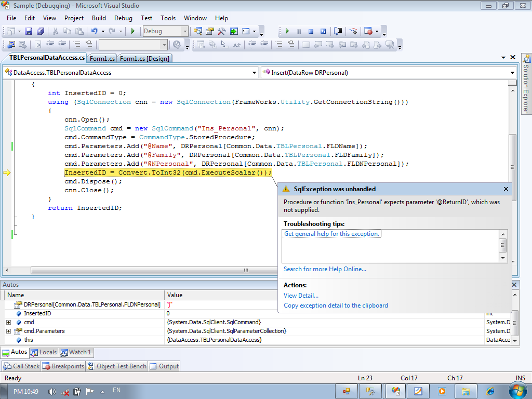Open the Windows Explorer folder on taskbar
The height and width of the screenshot is (399, 532).
pyautogui.click(x=466, y=391)
